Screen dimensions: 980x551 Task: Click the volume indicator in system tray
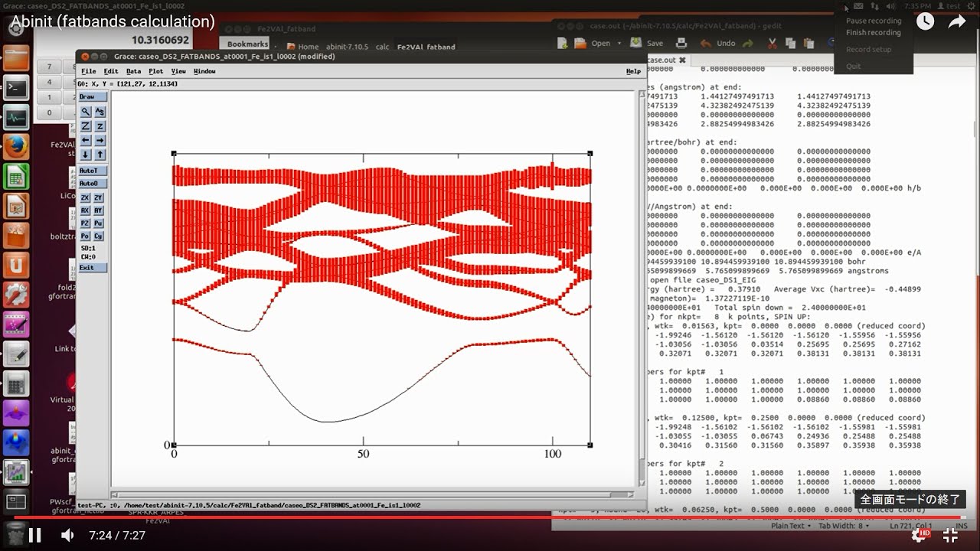[x=890, y=6]
